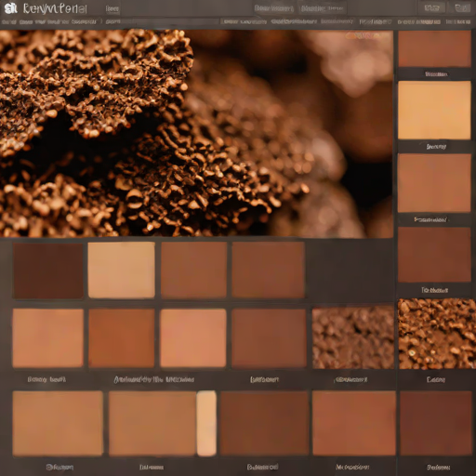476x476 pixels.
Task: Click the first menu item in the second toolbar row
Action: tap(8, 22)
